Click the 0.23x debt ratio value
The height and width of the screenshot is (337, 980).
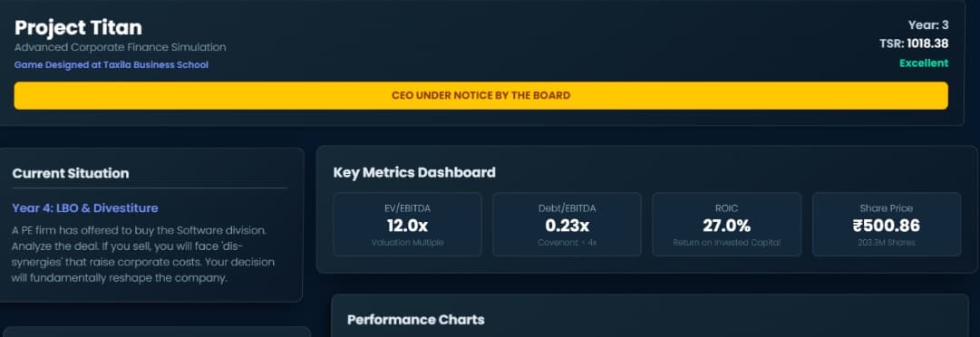pos(567,226)
